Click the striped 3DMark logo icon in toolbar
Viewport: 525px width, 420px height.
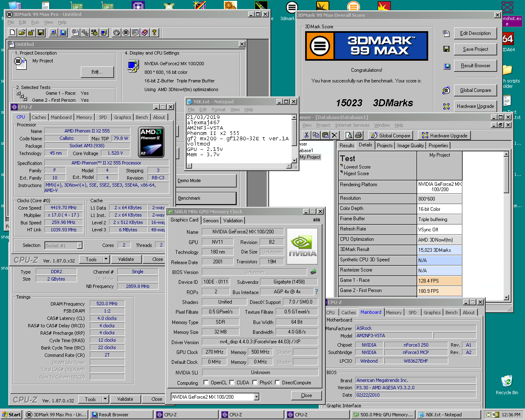[x=126, y=32]
